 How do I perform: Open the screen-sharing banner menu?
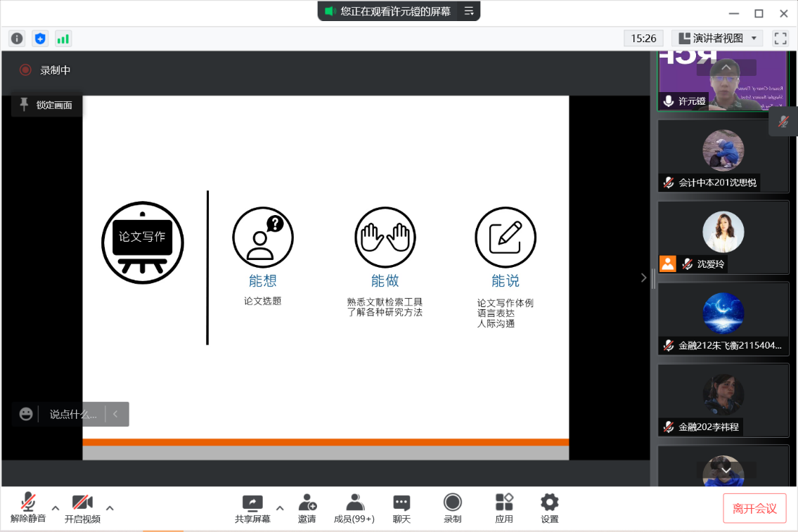click(x=469, y=11)
